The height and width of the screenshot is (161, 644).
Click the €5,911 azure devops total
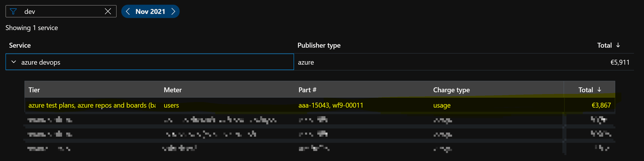click(x=620, y=62)
